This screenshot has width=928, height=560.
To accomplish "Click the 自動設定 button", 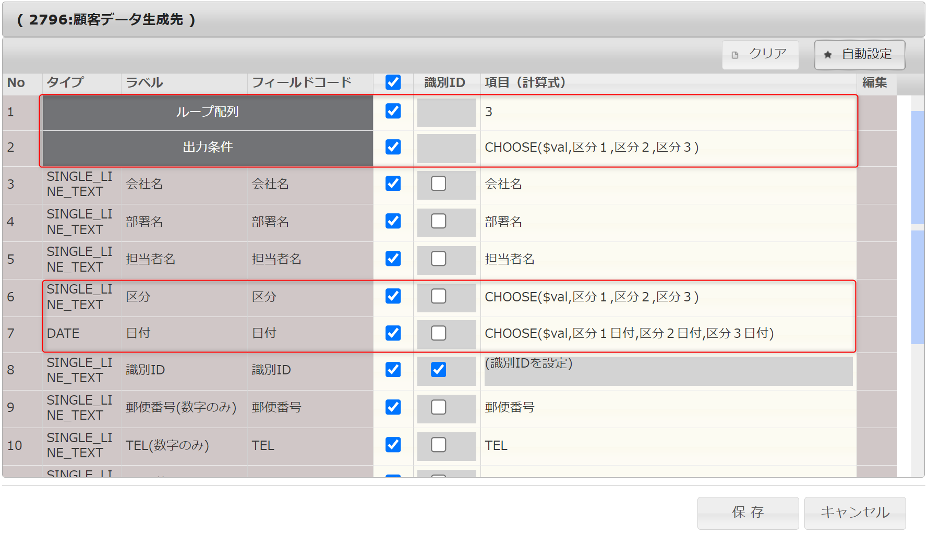I will [x=860, y=54].
